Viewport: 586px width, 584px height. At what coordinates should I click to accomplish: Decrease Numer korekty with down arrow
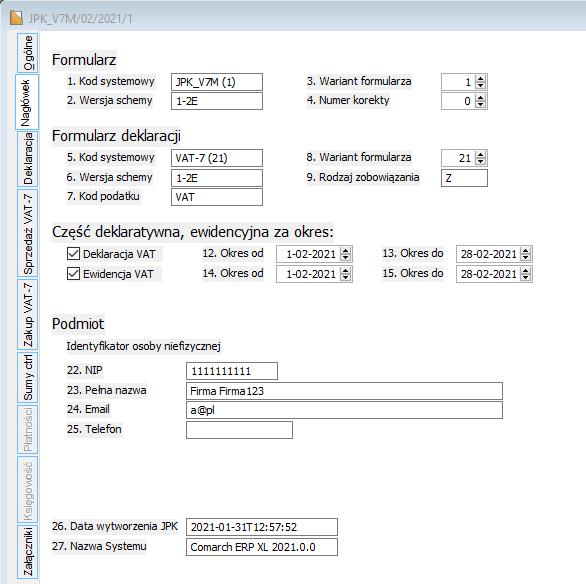481,105
